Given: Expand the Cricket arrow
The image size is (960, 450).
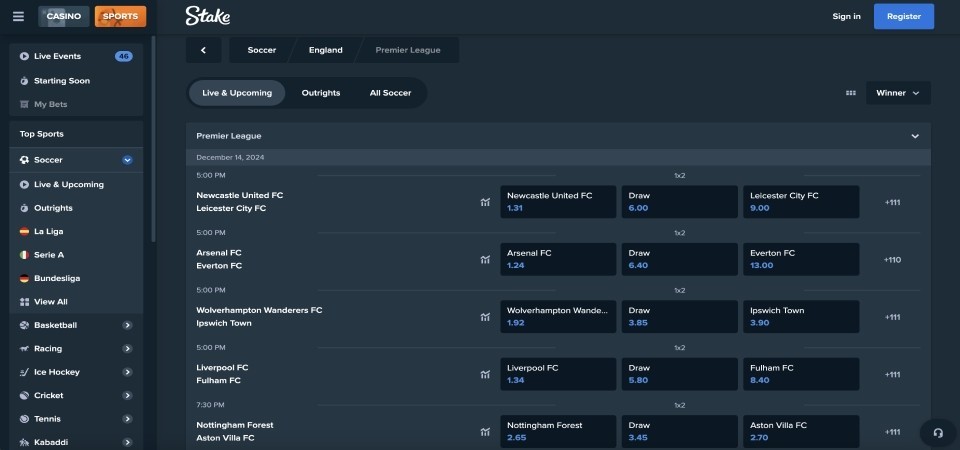Looking at the screenshot, I should (127, 396).
